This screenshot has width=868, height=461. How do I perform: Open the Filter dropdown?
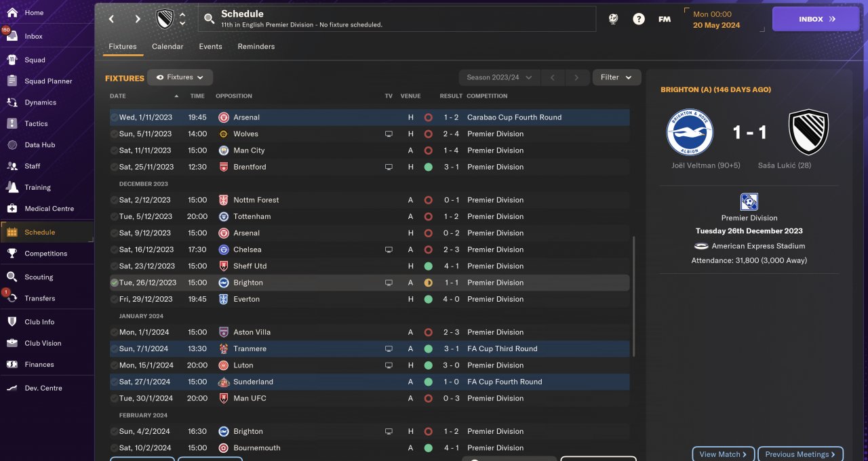616,77
